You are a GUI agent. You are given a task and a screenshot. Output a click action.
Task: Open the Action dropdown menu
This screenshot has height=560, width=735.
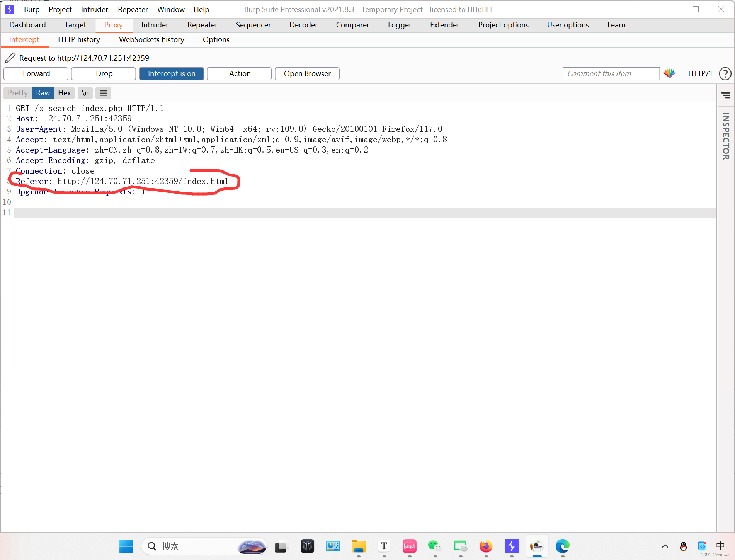(239, 73)
